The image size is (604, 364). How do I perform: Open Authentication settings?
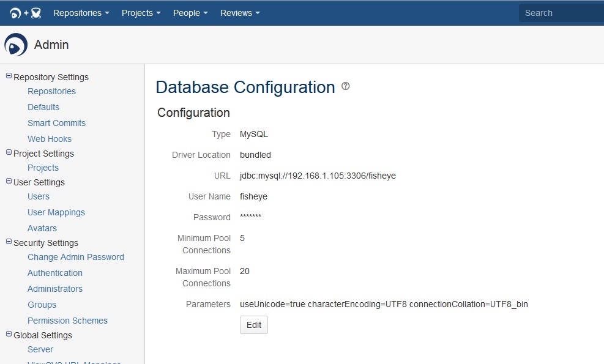click(x=55, y=273)
